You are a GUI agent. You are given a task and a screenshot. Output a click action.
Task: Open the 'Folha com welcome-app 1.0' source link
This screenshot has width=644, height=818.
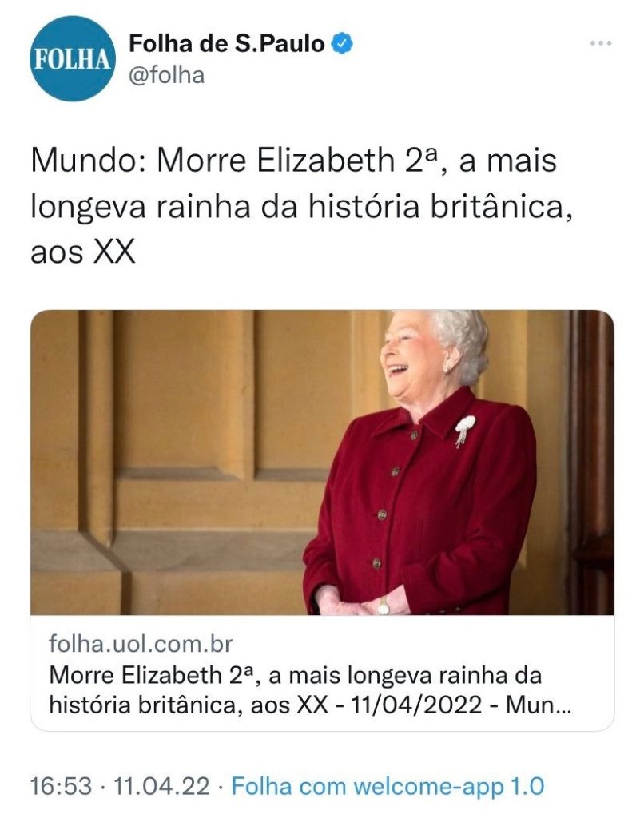coord(388,786)
